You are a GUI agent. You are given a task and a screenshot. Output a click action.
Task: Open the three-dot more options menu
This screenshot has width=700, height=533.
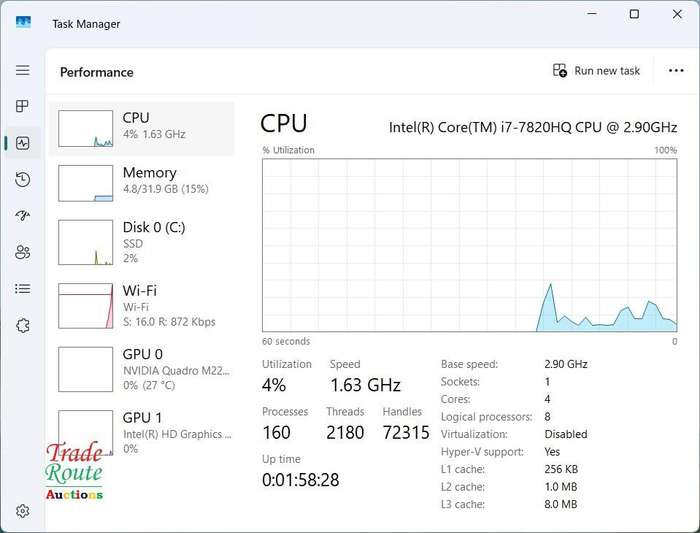[x=676, y=71]
